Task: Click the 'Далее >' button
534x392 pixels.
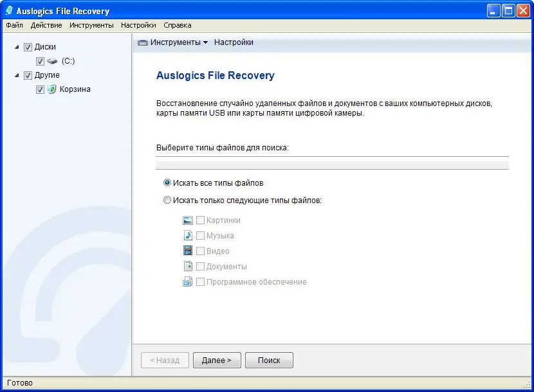Action: (217, 360)
